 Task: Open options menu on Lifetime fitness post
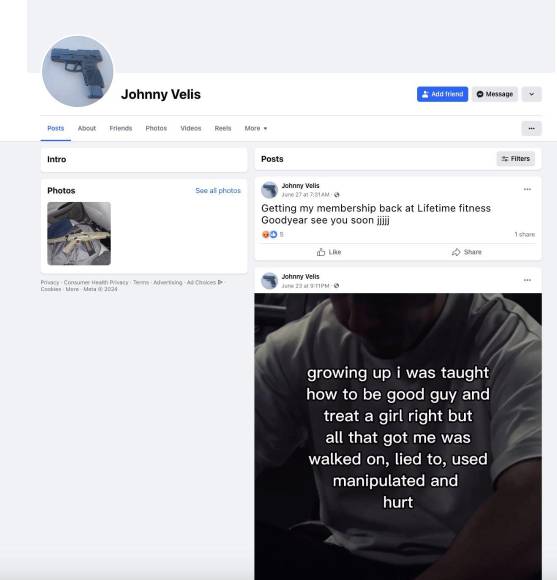point(527,189)
